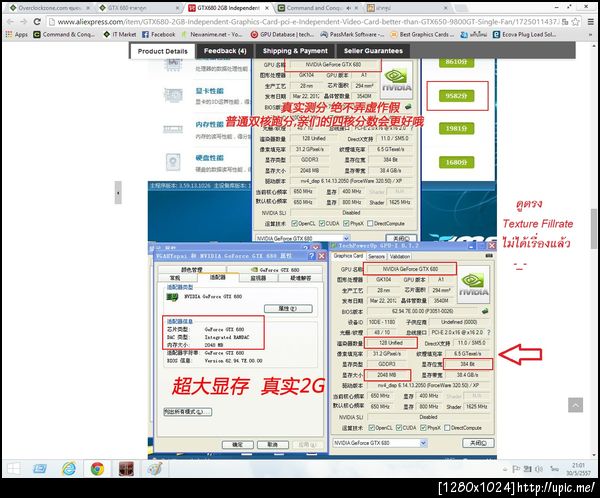
Task: Bookmark this page with the star icon
Action: [575, 22]
